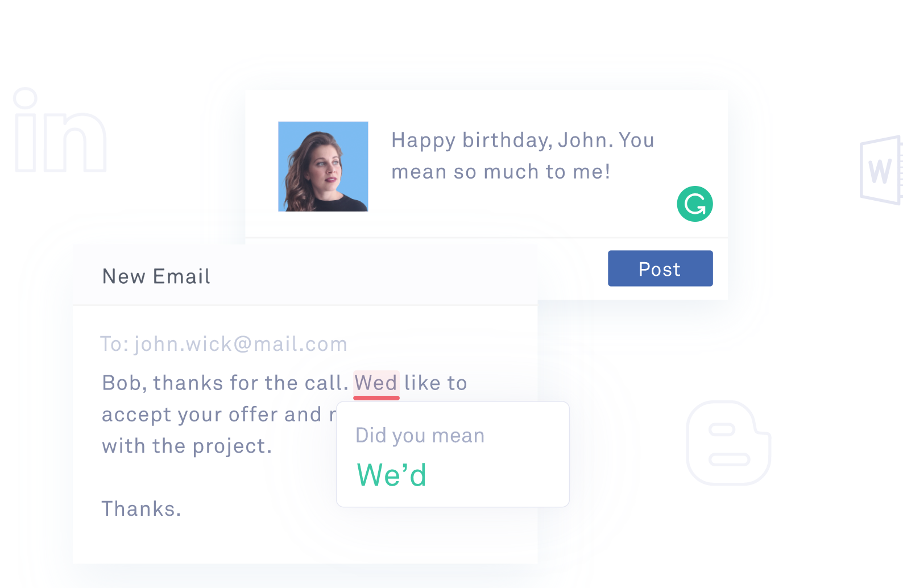Click the "New Email" header title
The width and height of the screenshot is (903, 588).
156,276
